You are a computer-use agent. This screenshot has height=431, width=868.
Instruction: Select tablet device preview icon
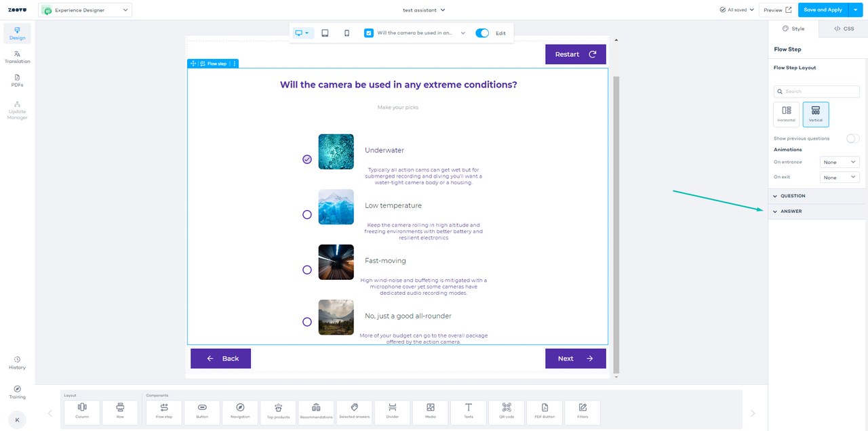tap(325, 33)
